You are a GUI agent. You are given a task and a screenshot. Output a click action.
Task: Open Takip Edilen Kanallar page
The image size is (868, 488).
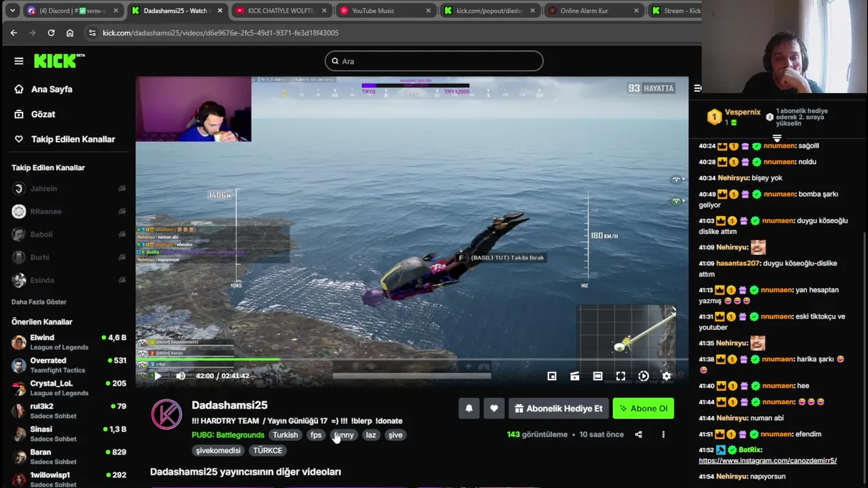pyautogui.click(x=73, y=139)
